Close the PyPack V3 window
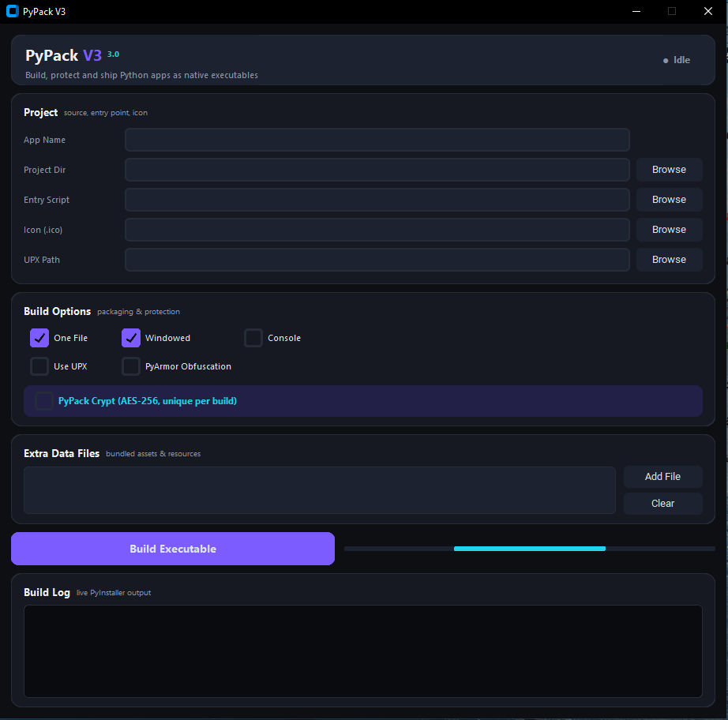This screenshot has width=728, height=720. tap(708, 11)
